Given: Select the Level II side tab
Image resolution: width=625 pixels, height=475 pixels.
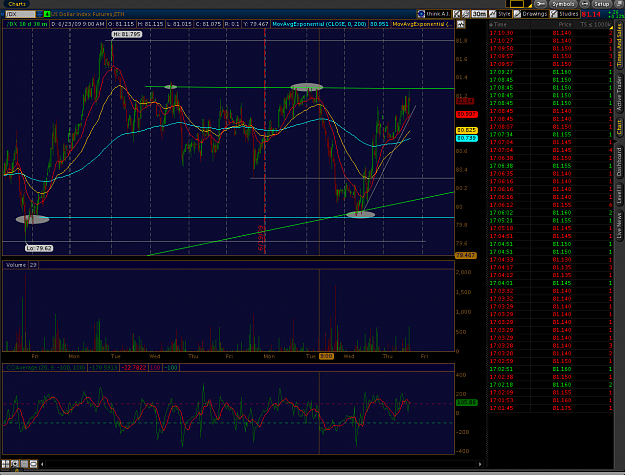Looking at the screenshot, I should tap(619, 193).
